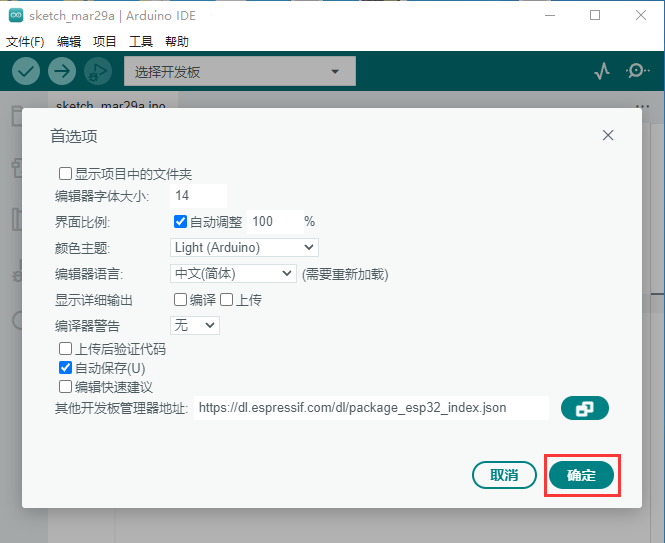
Task: Enable 显示项目中的文件夹 checkbox
Action: click(x=65, y=174)
